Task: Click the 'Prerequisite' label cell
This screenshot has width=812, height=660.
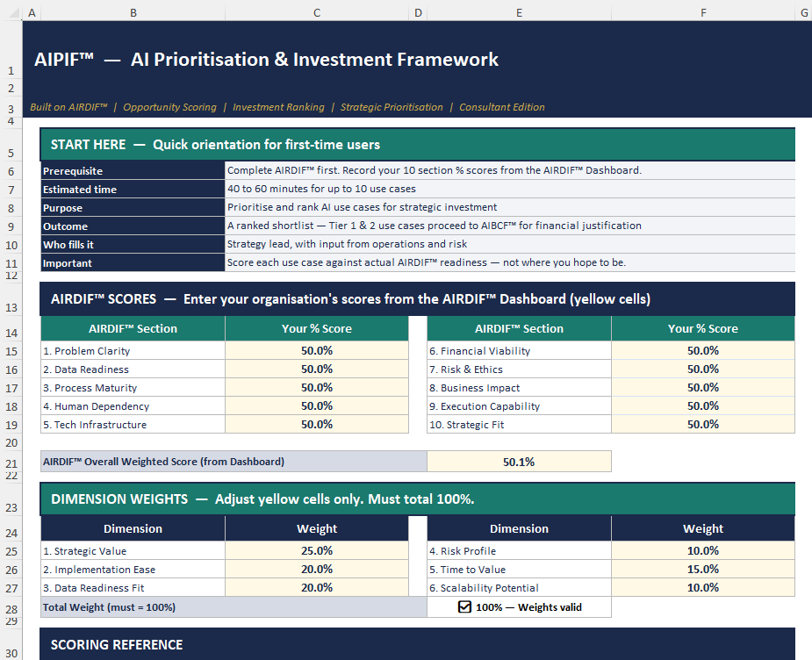Action: click(x=133, y=171)
